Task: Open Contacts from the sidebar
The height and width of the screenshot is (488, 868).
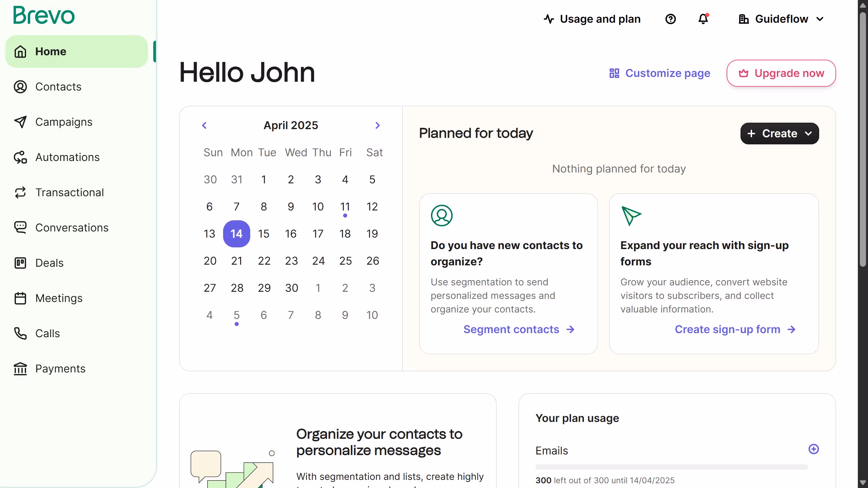Action: coord(58,87)
